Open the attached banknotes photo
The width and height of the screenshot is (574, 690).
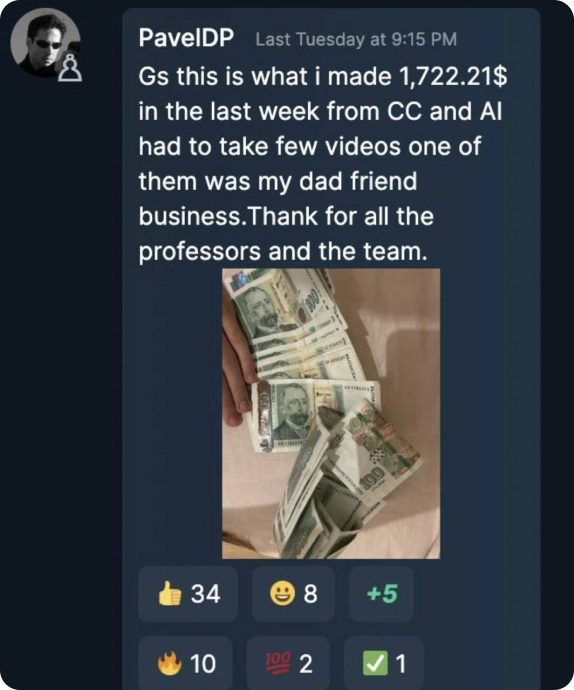pos(331,414)
